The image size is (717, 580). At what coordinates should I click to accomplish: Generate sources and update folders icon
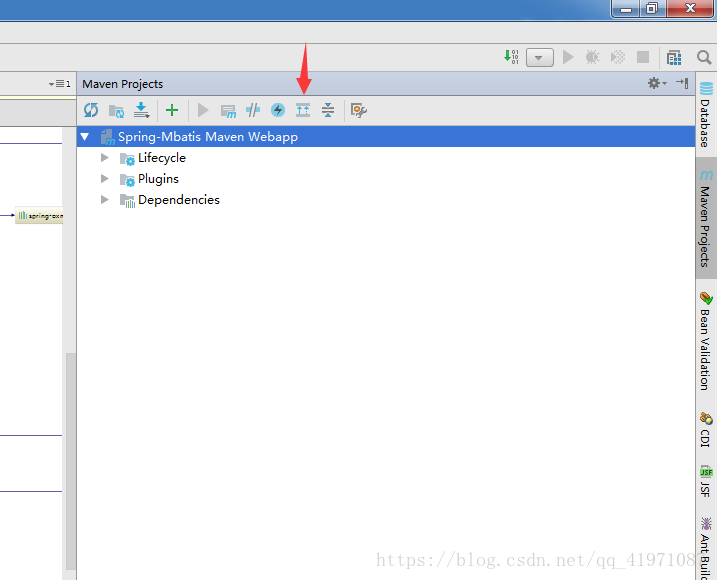point(116,111)
